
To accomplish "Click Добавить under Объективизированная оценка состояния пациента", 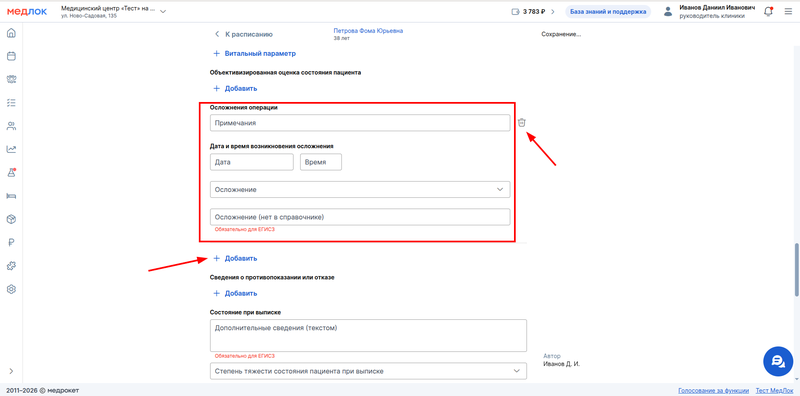I will (235, 88).
